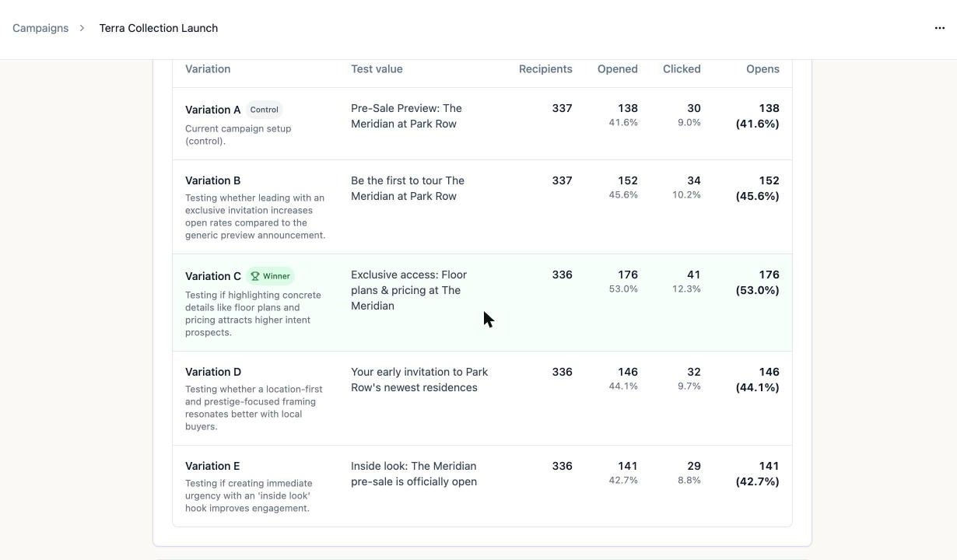Click the Test value column header
957x560 pixels.
click(377, 69)
